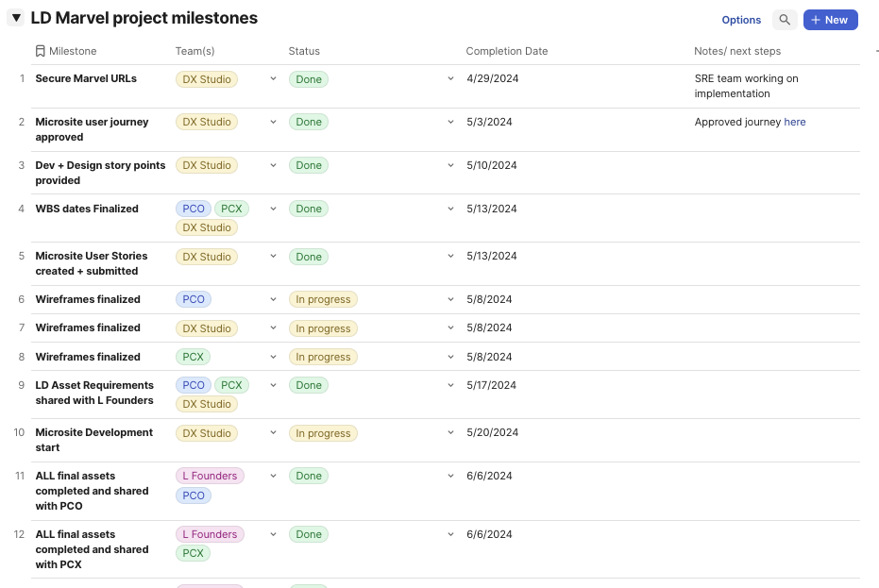Open Status dropdown in row 11 ALL final assets
This screenshot has height=588, width=879.
coord(450,476)
